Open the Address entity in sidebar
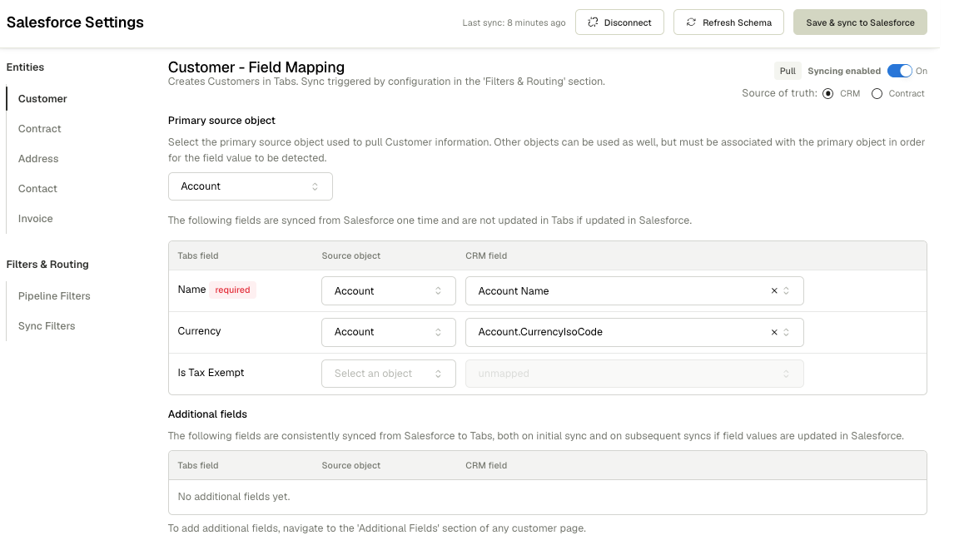The width and height of the screenshot is (964, 560). point(38,159)
